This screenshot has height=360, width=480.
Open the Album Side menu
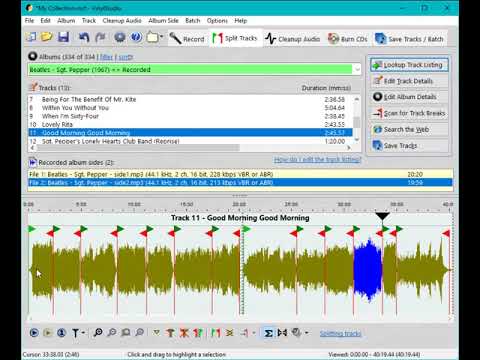(x=163, y=21)
